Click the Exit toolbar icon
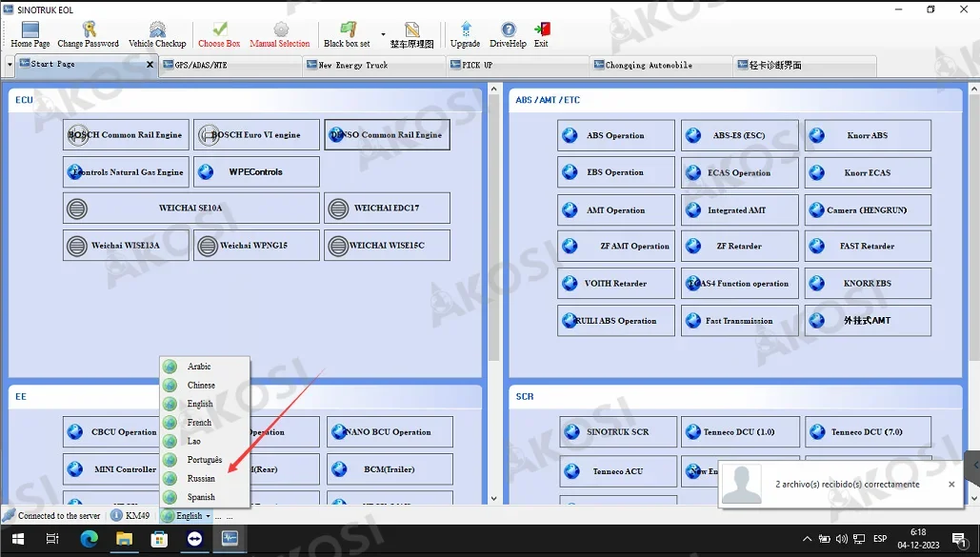Image resolution: width=980 pixels, height=557 pixels. point(542,30)
